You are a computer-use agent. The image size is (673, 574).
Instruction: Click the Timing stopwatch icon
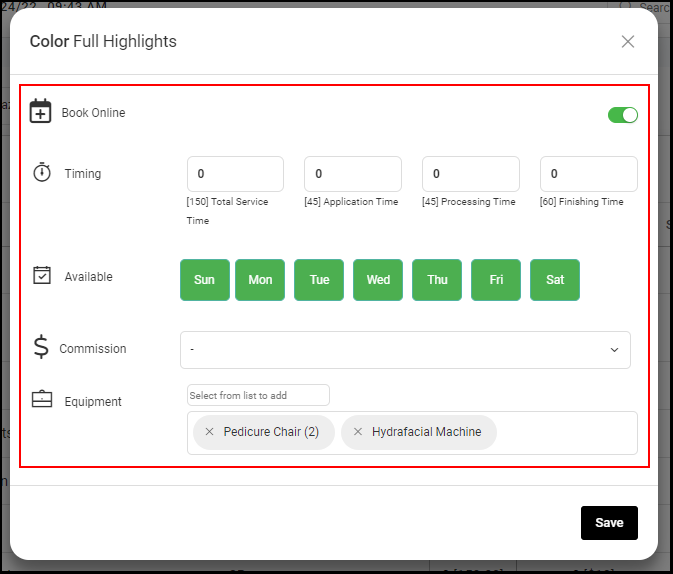pyautogui.click(x=42, y=172)
